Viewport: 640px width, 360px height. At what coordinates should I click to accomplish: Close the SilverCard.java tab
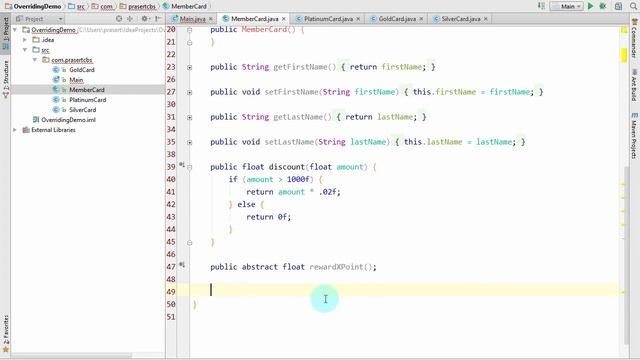[x=485, y=19]
